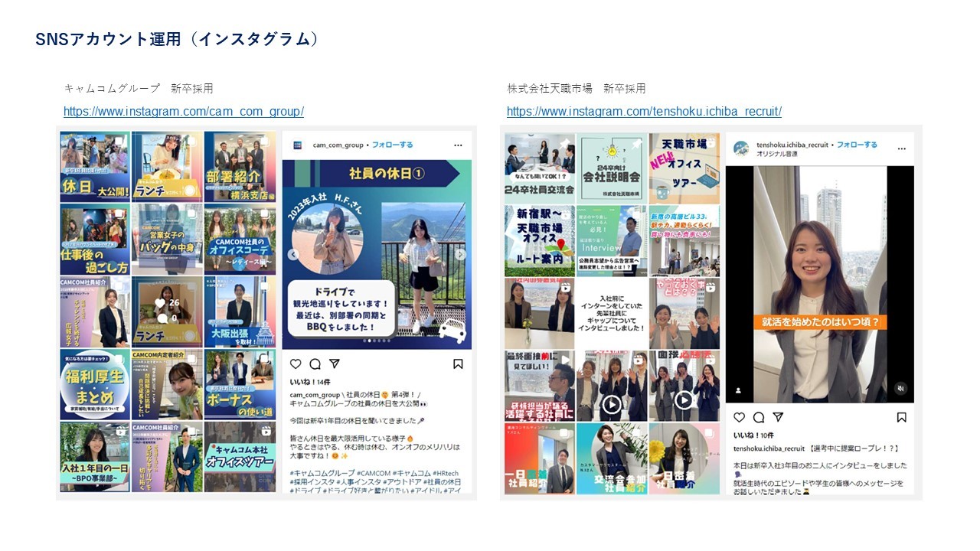Click the #社員の休日 hashtag
This screenshot has height=551, width=980.
tap(438, 481)
